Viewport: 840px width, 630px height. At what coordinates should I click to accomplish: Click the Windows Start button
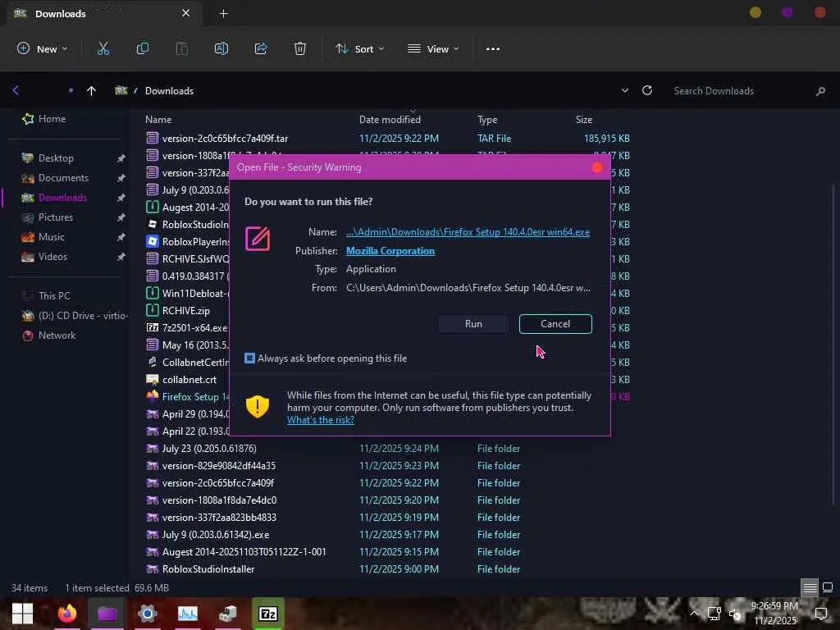tap(22, 614)
